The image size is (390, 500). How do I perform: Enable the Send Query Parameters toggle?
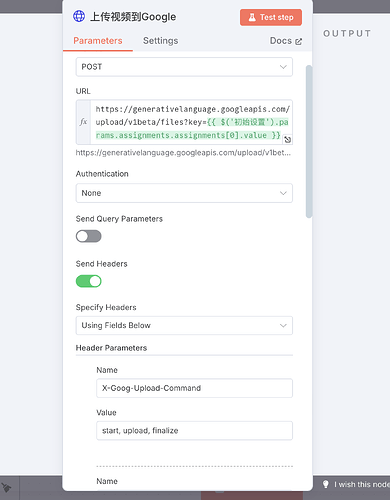click(x=89, y=236)
